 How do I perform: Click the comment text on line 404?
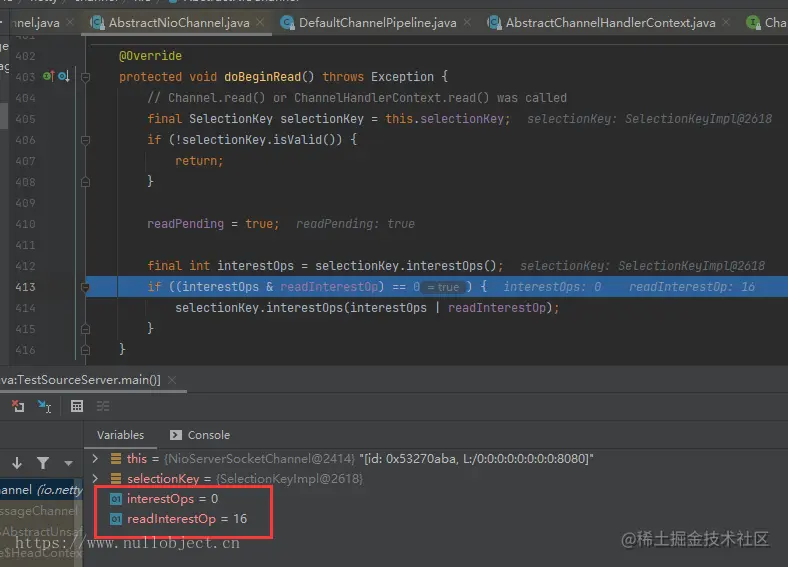click(357, 98)
